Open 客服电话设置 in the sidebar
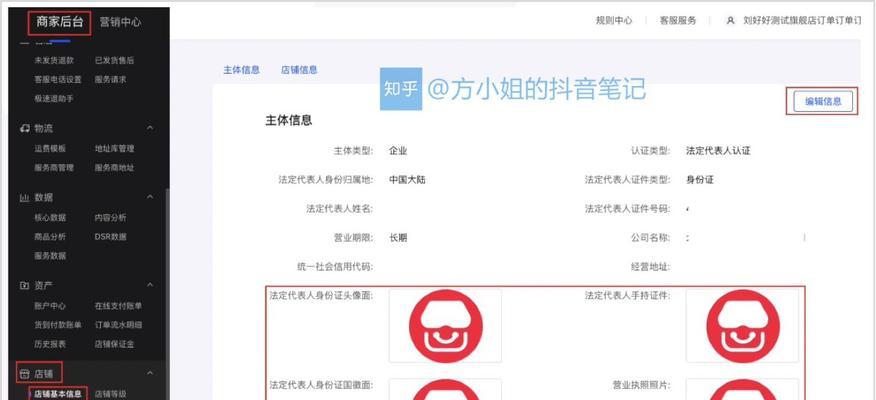 click(58, 79)
